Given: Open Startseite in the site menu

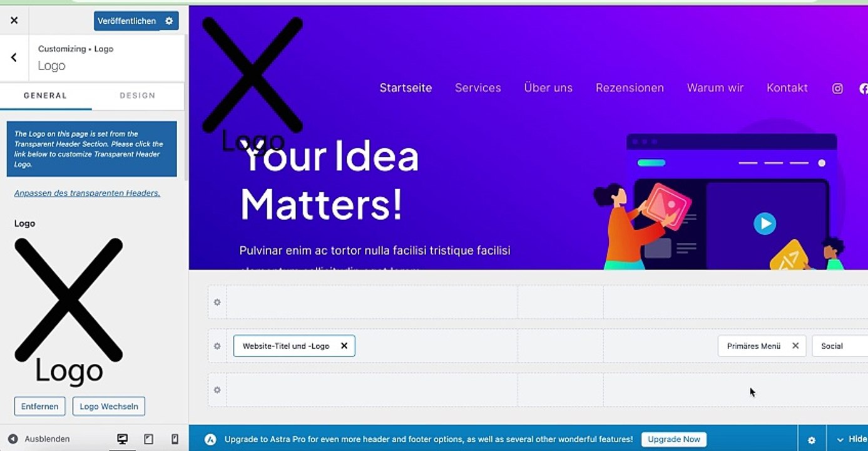Looking at the screenshot, I should coord(406,88).
